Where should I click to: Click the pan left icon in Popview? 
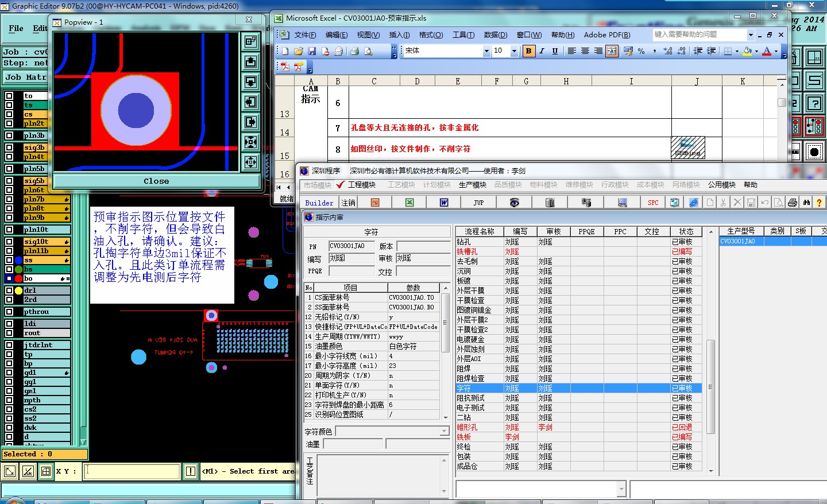[251, 102]
